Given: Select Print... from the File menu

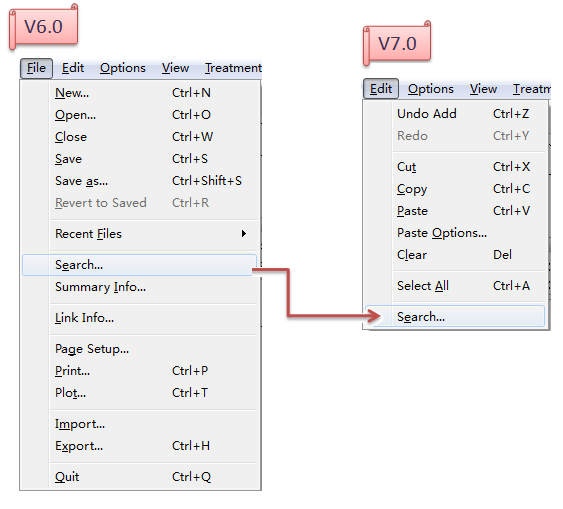Looking at the screenshot, I should [139, 371].
